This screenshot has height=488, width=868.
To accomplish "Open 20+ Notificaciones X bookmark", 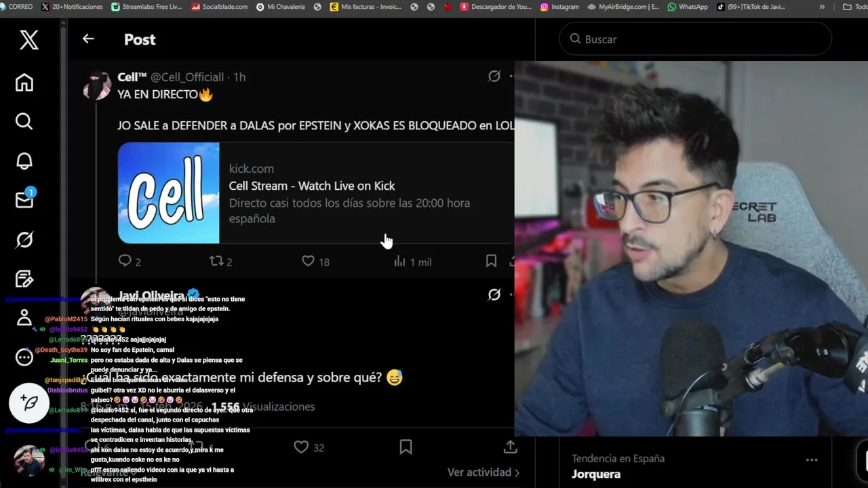I will pyautogui.click(x=72, y=7).
